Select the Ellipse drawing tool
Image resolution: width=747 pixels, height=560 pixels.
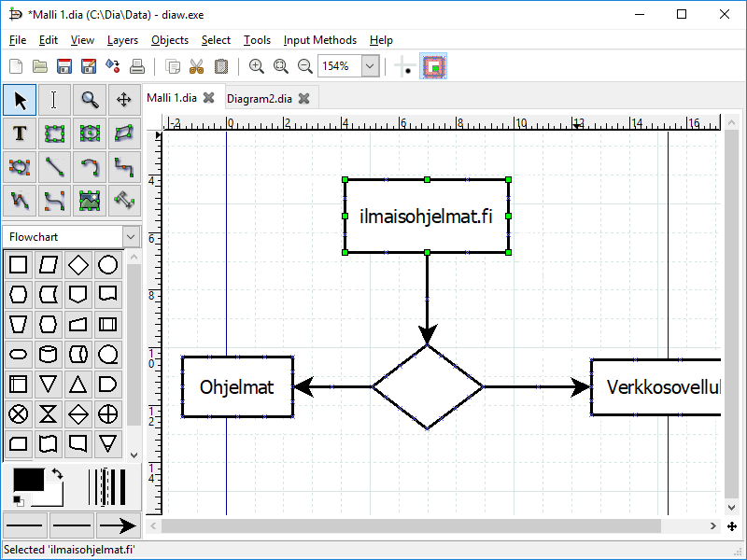[90, 133]
